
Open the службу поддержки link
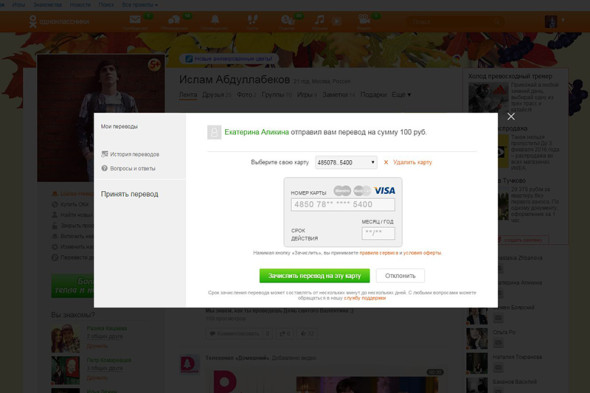tap(365, 298)
